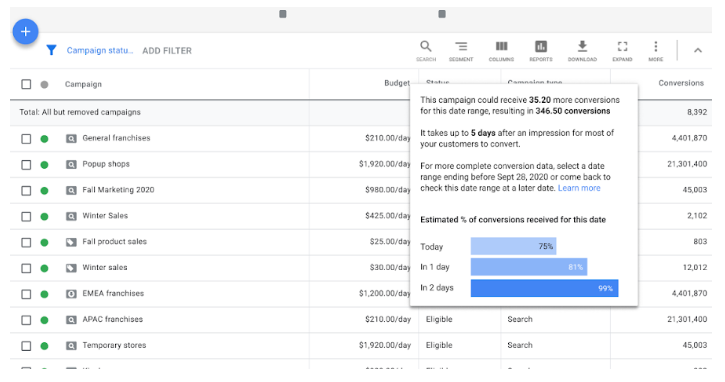The width and height of the screenshot is (725, 382).
Task: Click the $1,200.00/day budget of EMEA franchises
Action: click(385, 293)
